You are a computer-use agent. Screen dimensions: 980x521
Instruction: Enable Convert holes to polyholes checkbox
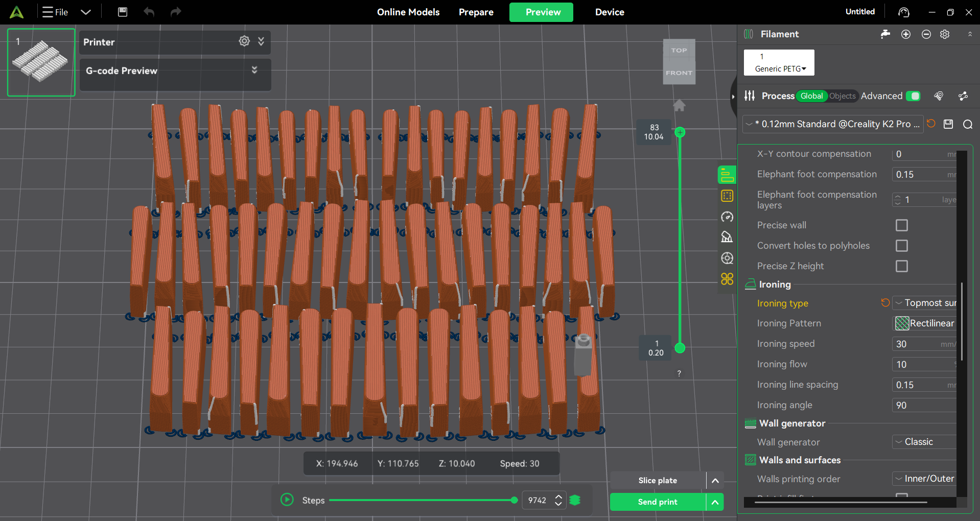[x=902, y=246]
